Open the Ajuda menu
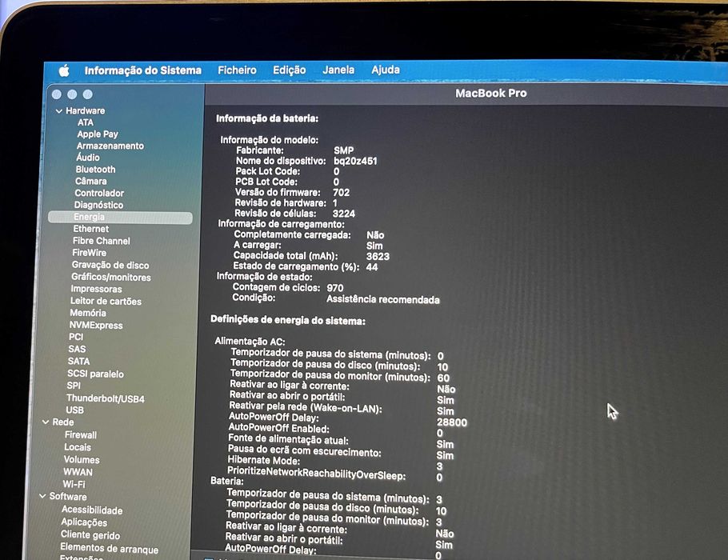 [386, 70]
